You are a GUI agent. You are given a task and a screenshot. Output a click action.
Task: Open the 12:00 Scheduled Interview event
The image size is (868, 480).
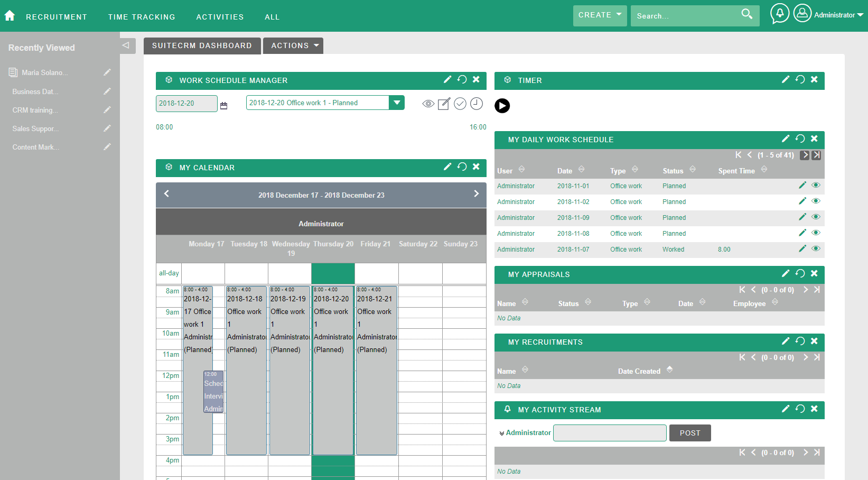click(213, 392)
